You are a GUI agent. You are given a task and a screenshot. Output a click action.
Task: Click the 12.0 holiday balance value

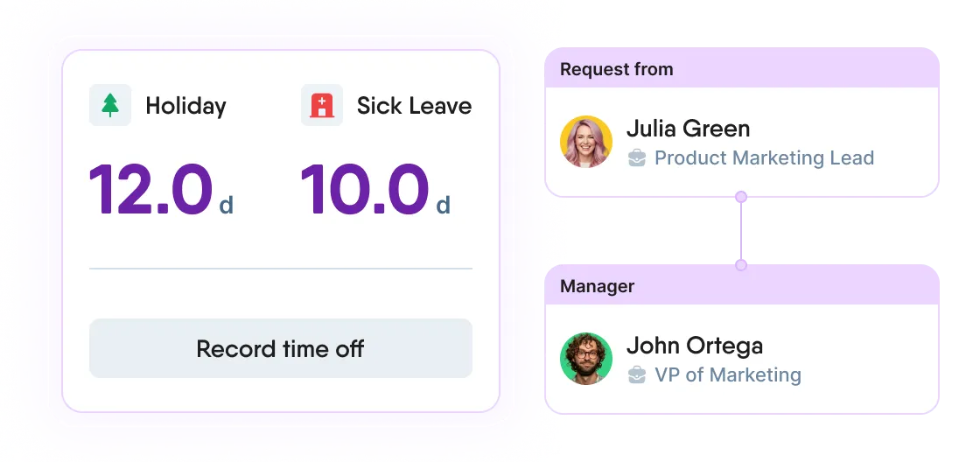click(x=150, y=190)
